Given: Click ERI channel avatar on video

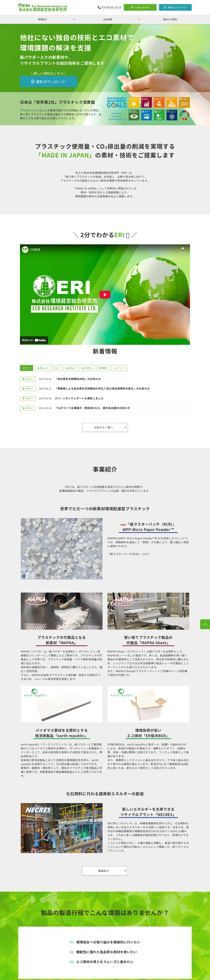Looking at the screenshot, I should [x=25, y=250].
